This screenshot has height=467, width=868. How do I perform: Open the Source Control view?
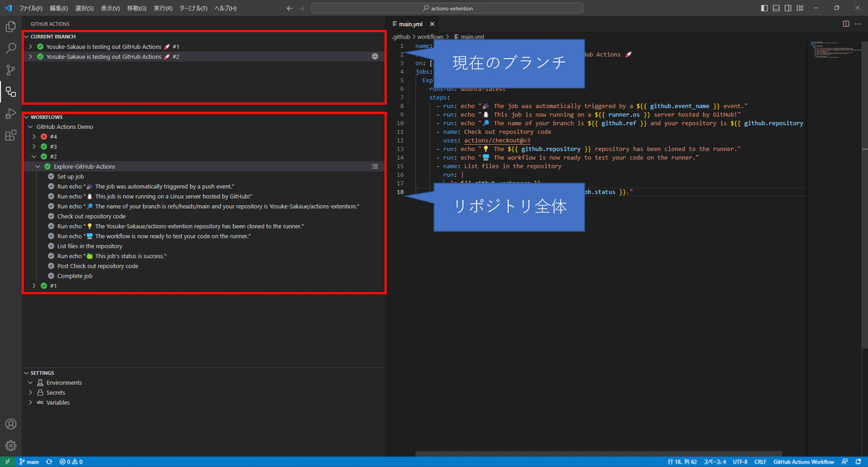click(11, 70)
